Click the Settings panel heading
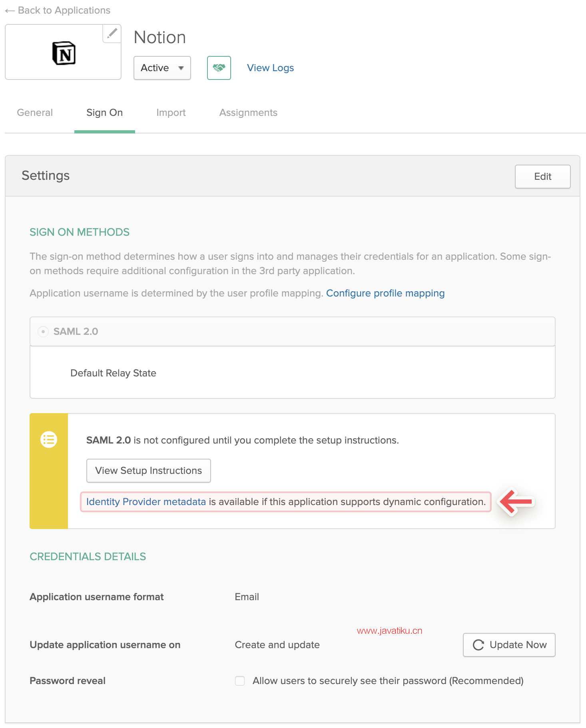586x728 pixels. 46,176
